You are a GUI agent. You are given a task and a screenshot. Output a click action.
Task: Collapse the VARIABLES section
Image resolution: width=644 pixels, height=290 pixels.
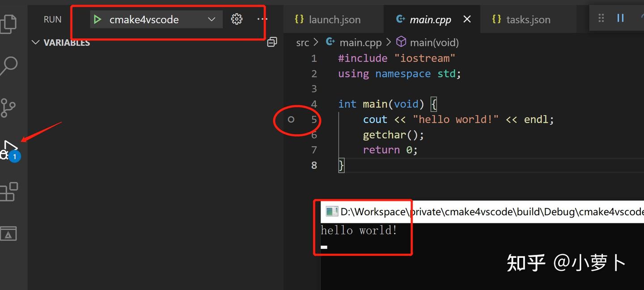point(35,42)
